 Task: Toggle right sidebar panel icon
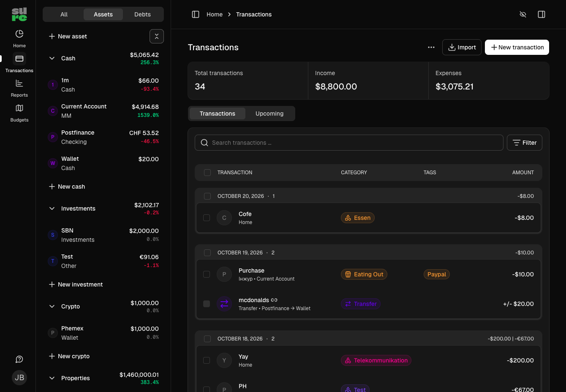point(542,14)
